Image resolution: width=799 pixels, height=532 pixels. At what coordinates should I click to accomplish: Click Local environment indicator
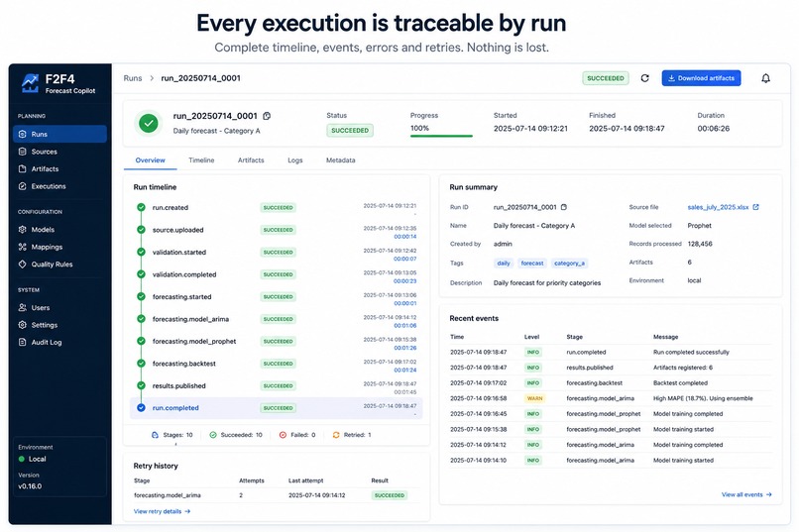point(32,460)
